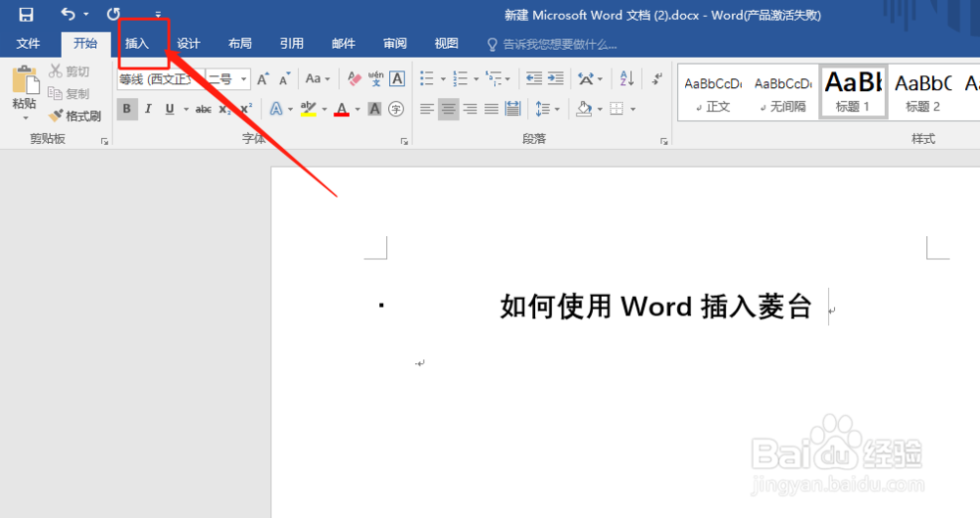The width and height of the screenshot is (980, 518).
Task: Open the undo history dropdown arrow
Action: tap(86, 15)
